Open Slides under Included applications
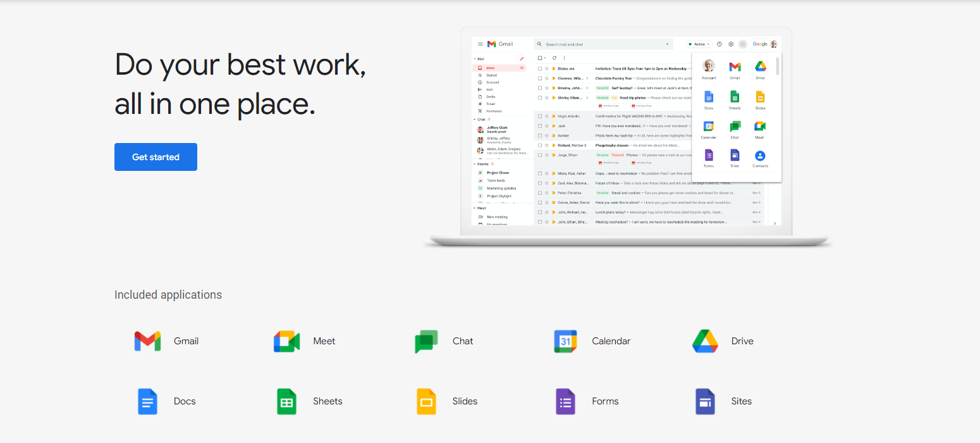Screen dimensions: 980x443 point(447,401)
